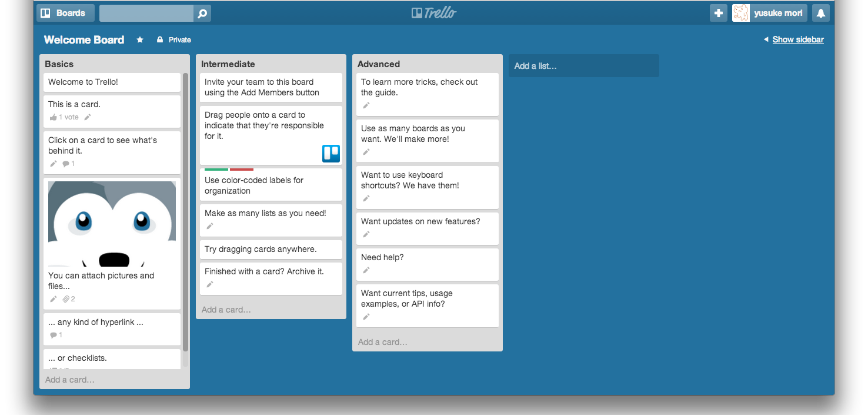
Task: Add a card to the Basics list
Action: 70,380
